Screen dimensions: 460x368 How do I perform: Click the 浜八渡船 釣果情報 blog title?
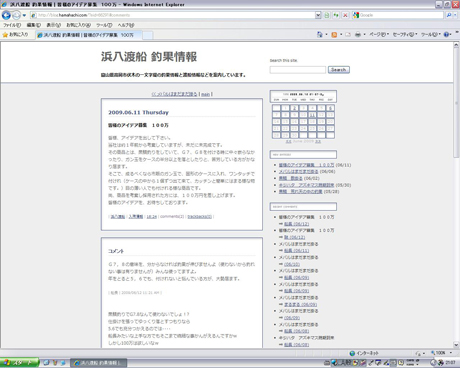pyautogui.click(x=149, y=57)
